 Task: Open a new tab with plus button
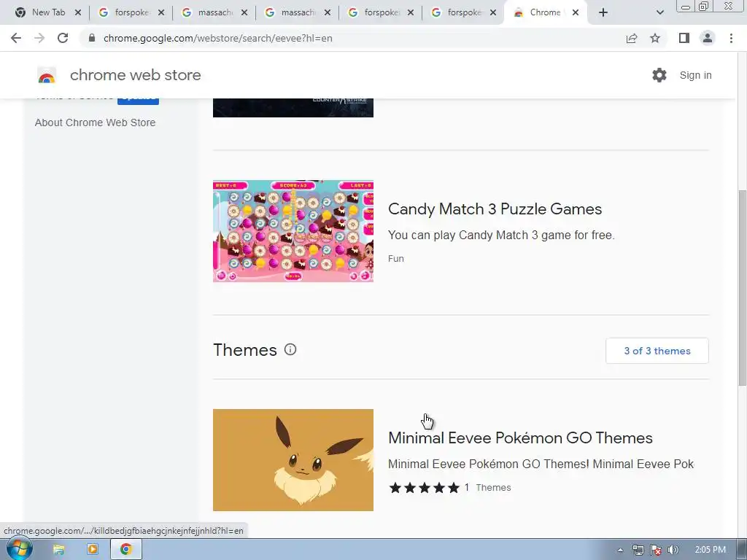tap(603, 12)
